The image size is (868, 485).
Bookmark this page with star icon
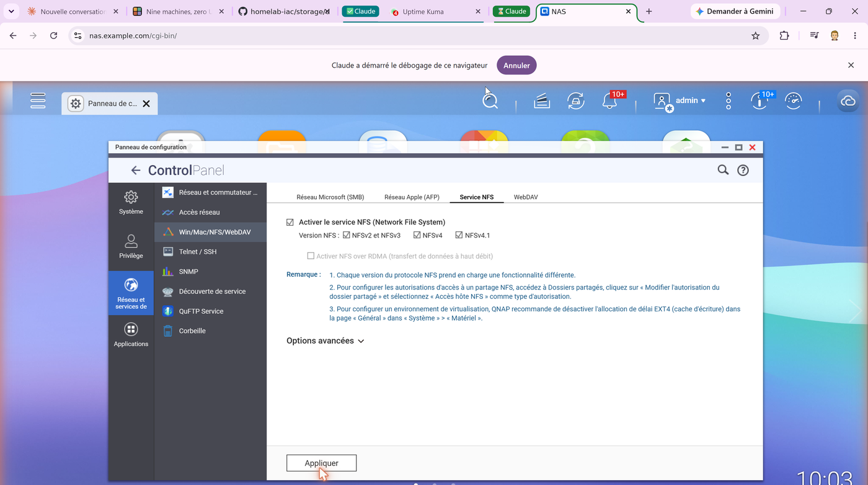click(x=755, y=36)
